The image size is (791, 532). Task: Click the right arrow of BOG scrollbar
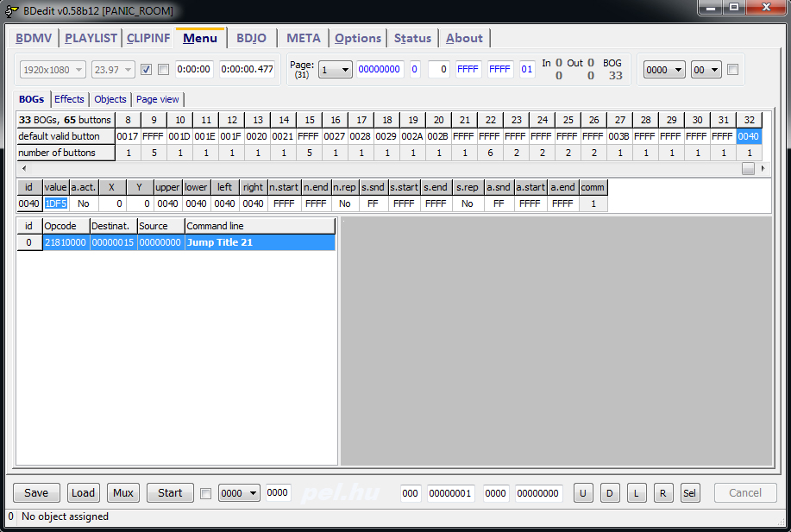click(x=763, y=168)
